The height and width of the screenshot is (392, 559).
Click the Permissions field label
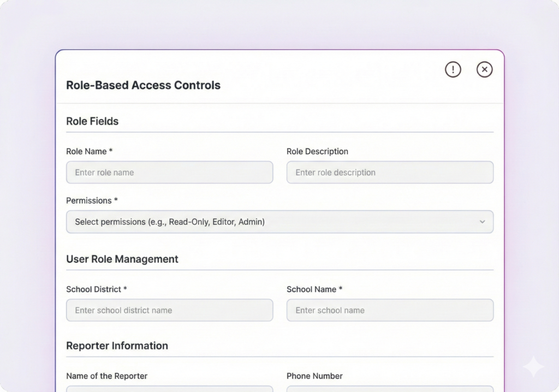pyautogui.click(x=92, y=200)
